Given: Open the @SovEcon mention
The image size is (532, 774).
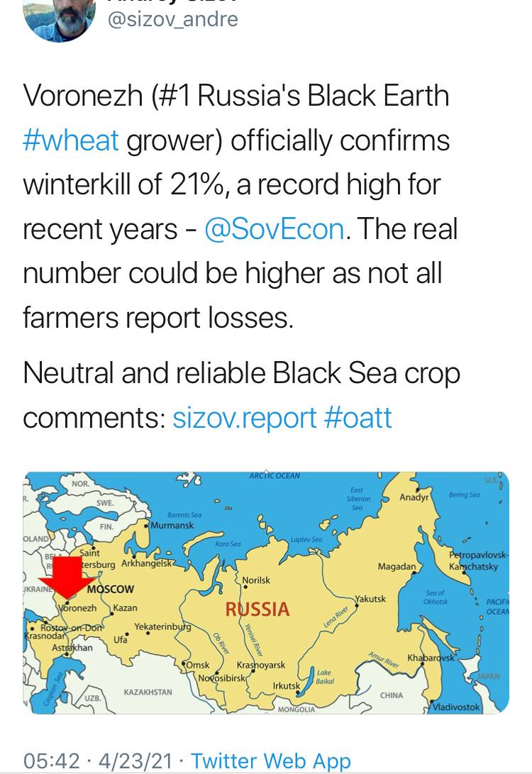Looking at the screenshot, I should click(x=274, y=229).
